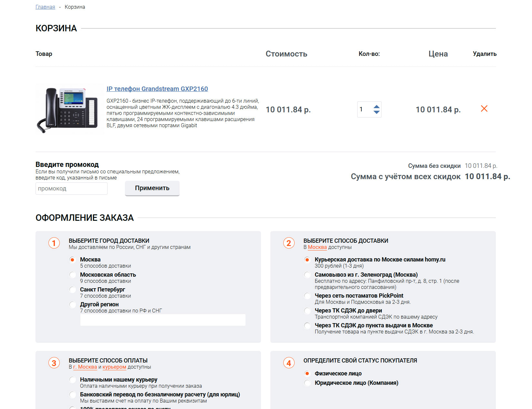Select Через ТК СДЭК до двери
Viewport: 532px width, 409px height.
click(308, 311)
